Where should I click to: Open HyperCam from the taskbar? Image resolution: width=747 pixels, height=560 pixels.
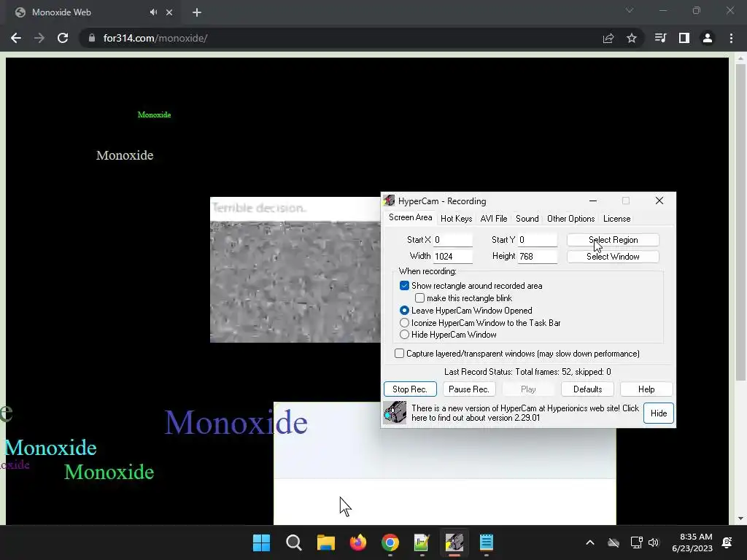(454, 542)
